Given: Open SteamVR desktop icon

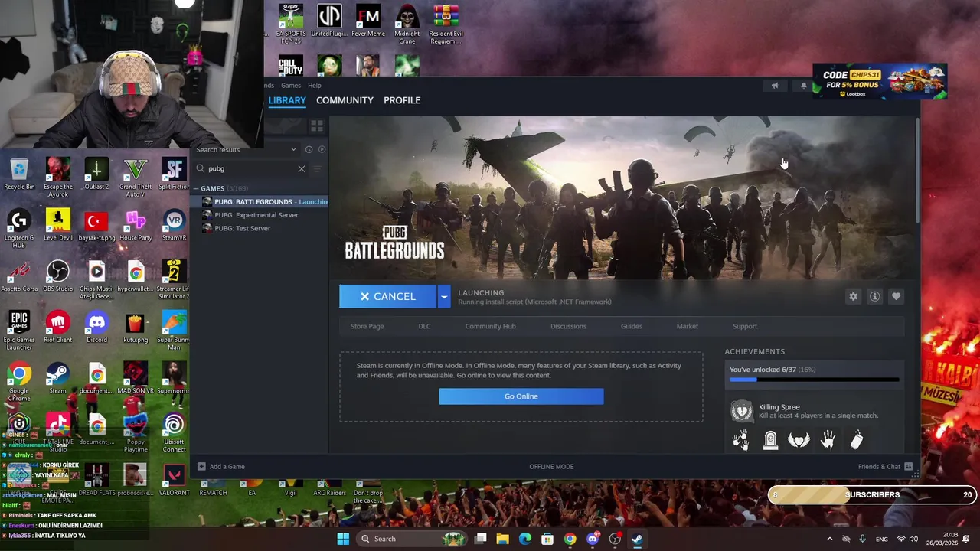Looking at the screenshot, I should 174,225.
